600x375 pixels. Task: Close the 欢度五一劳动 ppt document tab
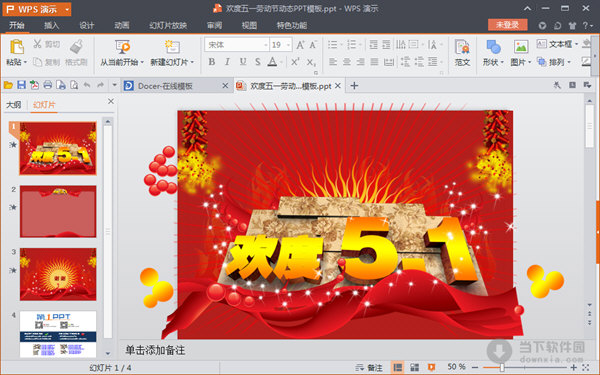click(x=338, y=86)
